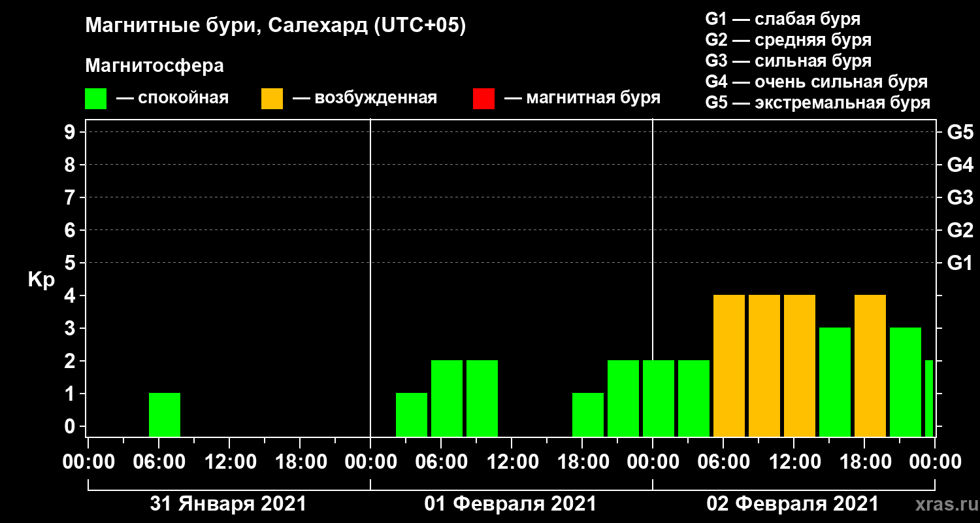Click the green Kp 1 bar on 31 January

pos(165,414)
